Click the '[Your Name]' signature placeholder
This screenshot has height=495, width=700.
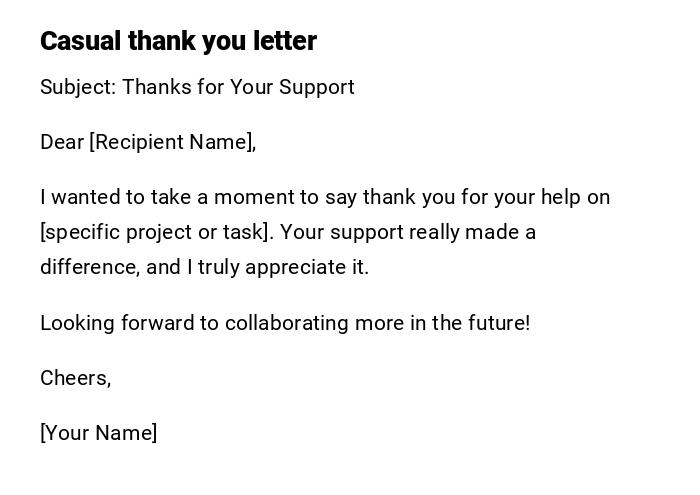pos(98,433)
